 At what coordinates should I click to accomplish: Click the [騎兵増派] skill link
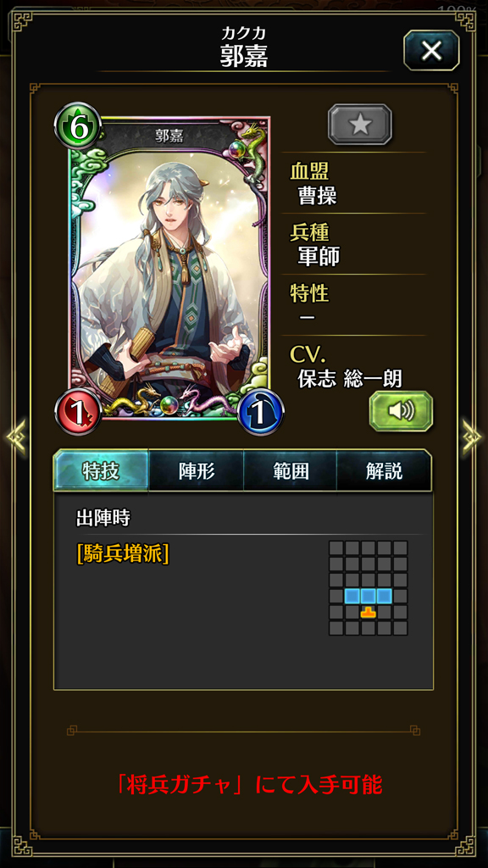pos(123,554)
